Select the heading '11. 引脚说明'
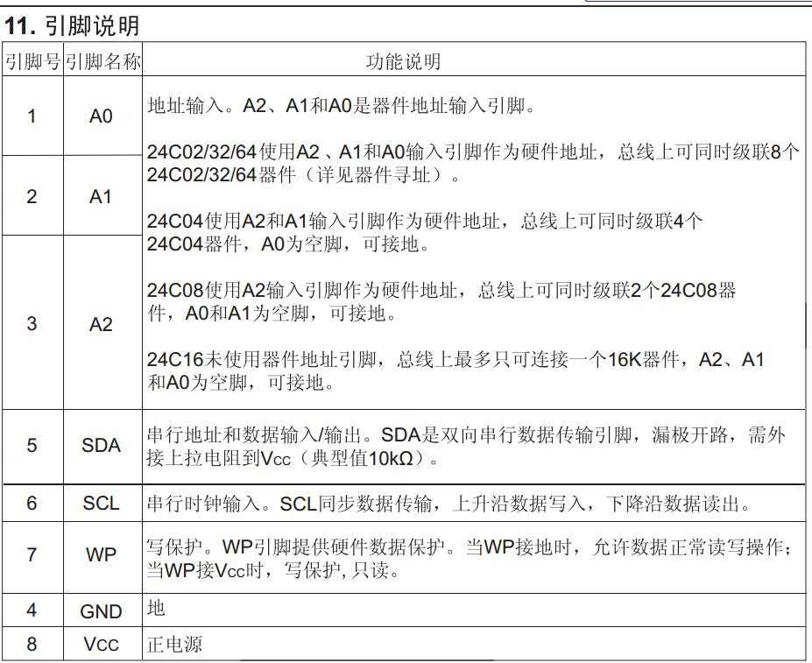The width and height of the screenshot is (812, 663). point(72,25)
